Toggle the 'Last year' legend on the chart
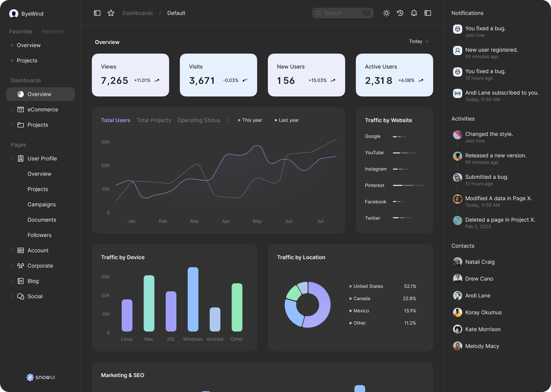The image size is (551, 392). (286, 120)
